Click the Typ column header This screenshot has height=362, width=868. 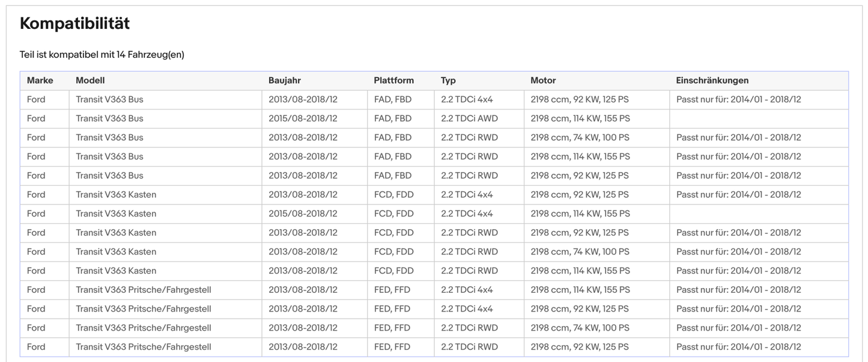(x=448, y=81)
